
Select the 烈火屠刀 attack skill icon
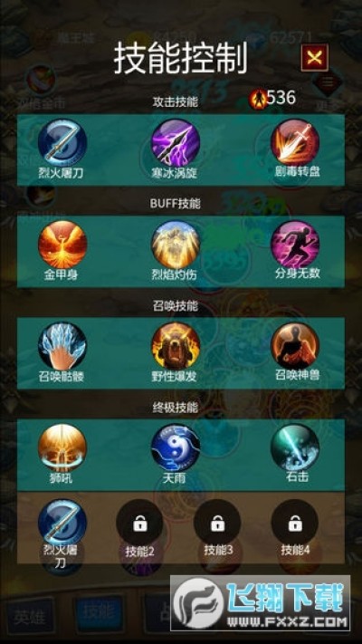coord(62,142)
